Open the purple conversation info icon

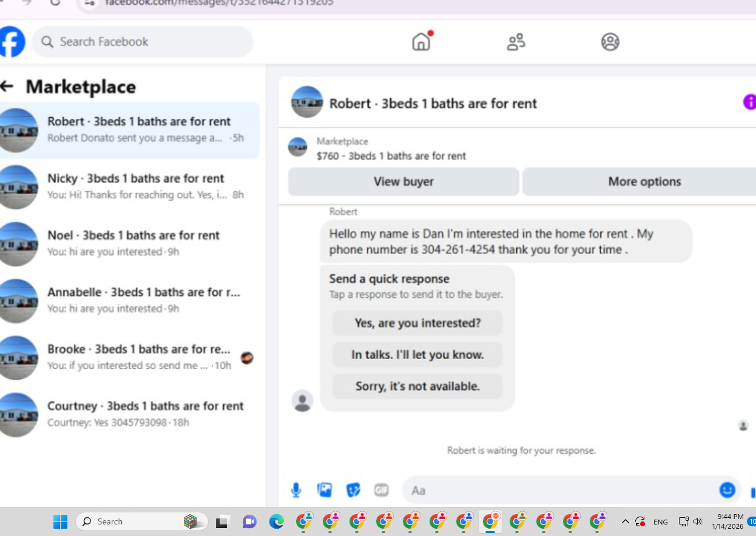point(749,102)
